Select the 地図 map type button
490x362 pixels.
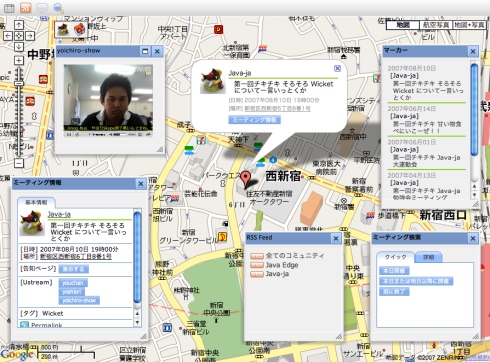[403, 25]
